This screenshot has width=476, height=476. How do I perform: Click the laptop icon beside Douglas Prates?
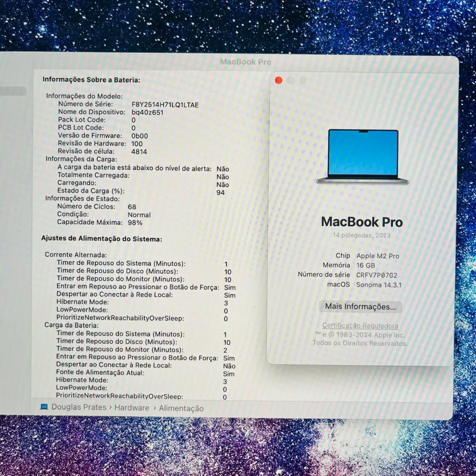click(44, 407)
